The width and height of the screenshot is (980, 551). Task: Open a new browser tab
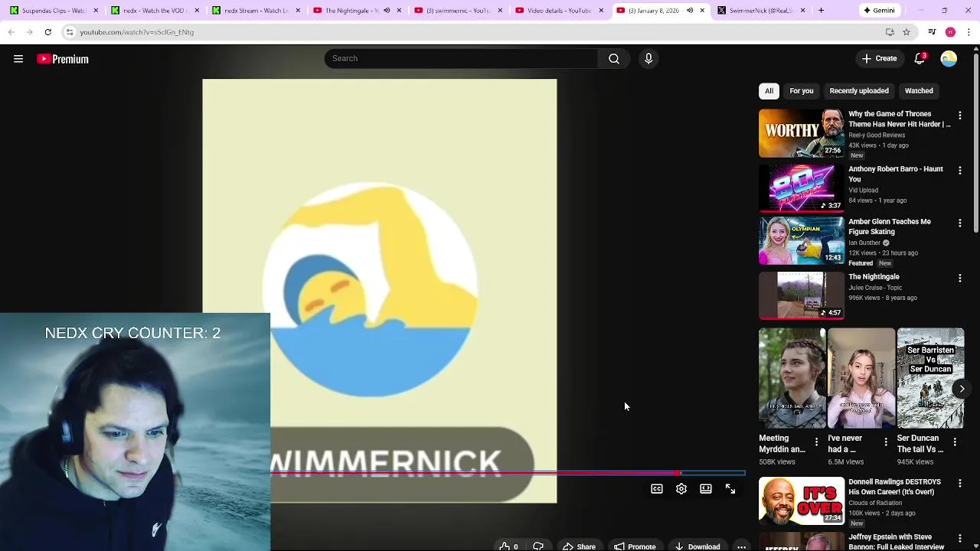(x=821, y=11)
